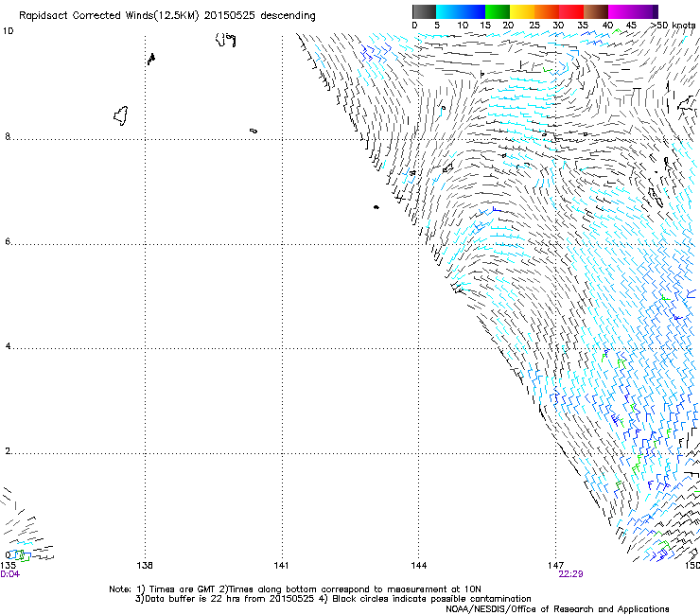Click the gray 0-5 knots color band
This screenshot has width=700, height=615.
click(x=424, y=11)
